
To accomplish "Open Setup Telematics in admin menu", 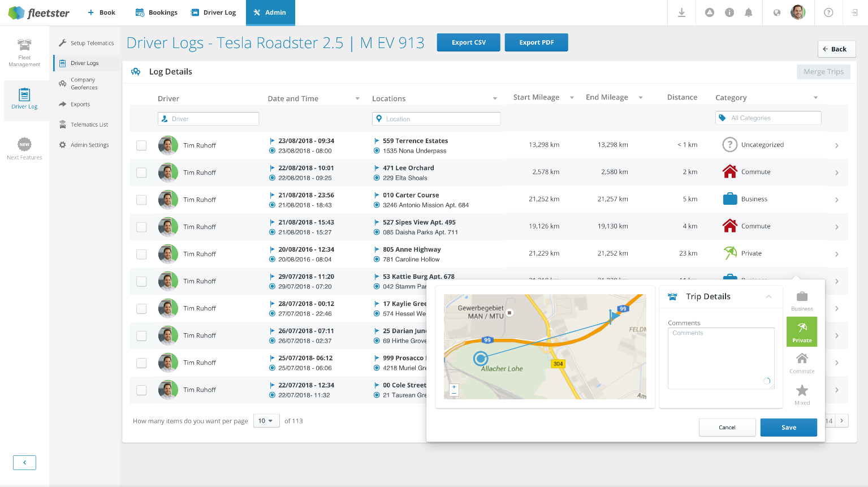I will pos(87,43).
